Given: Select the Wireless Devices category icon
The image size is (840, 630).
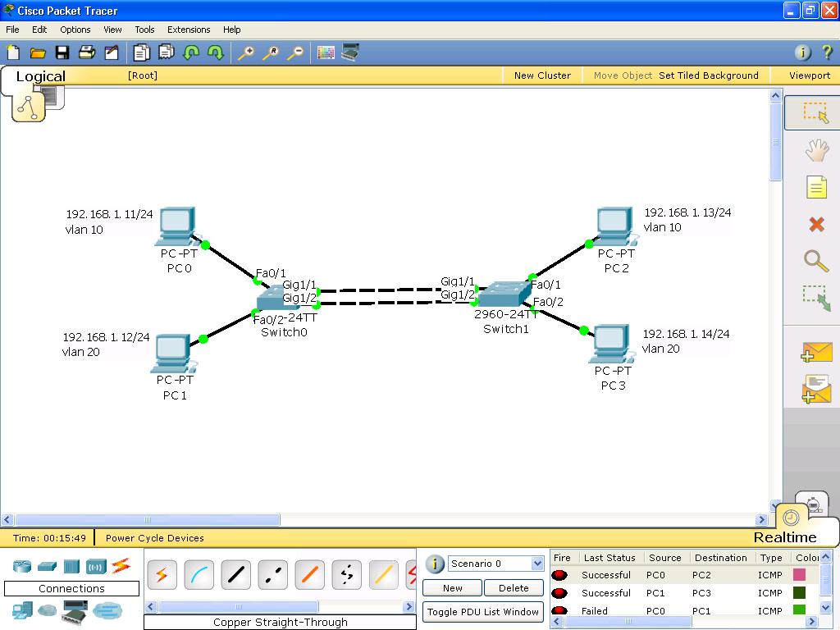Looking at the screenshot, I should click(96, 566).
